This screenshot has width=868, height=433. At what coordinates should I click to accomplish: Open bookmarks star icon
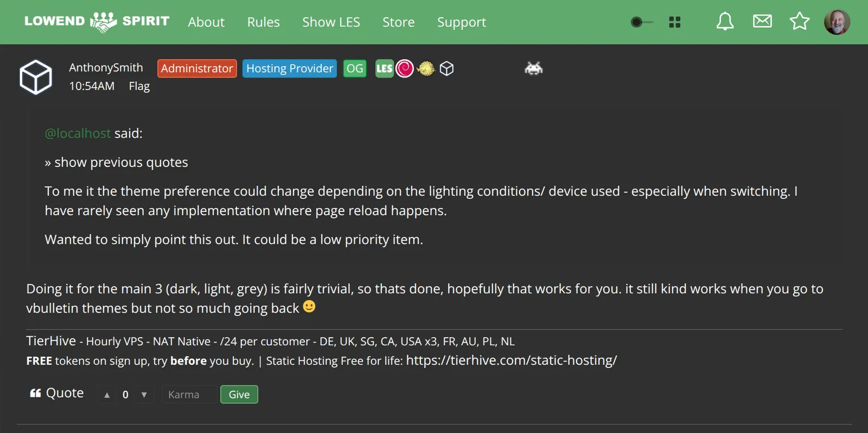tap(799, 21)
